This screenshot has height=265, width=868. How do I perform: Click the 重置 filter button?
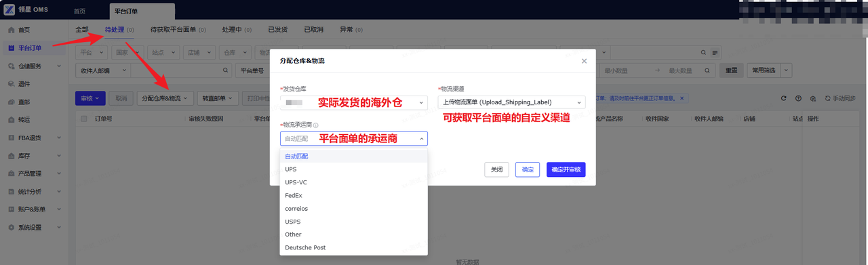731,70
